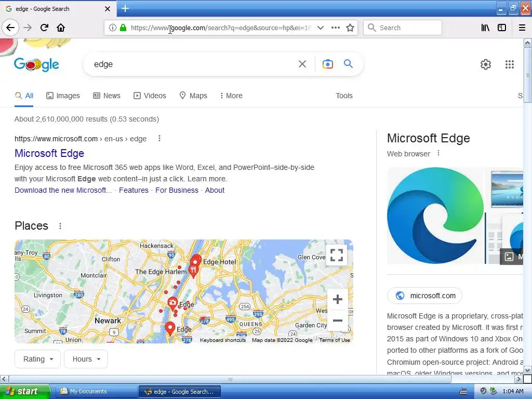Click the Google doodle logo

tap(37, 64)
